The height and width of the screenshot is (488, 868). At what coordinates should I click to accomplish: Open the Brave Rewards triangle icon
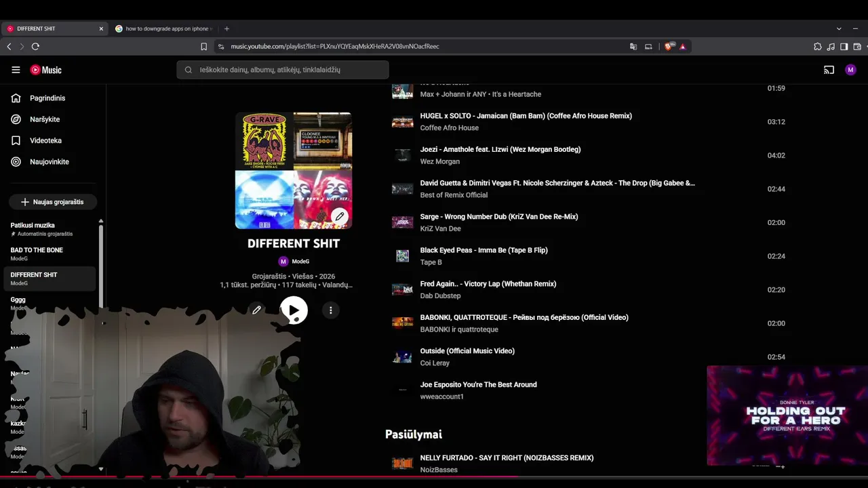(682, 46)
